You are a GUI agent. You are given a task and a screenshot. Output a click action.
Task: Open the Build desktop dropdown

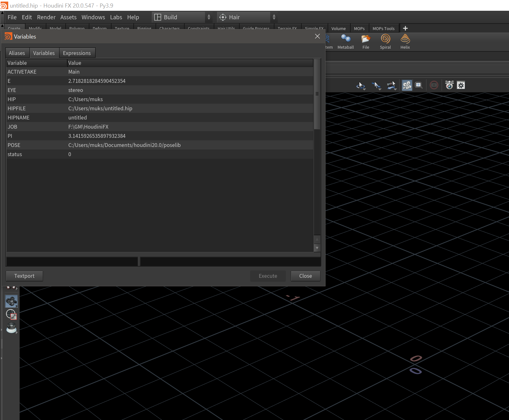182,17
